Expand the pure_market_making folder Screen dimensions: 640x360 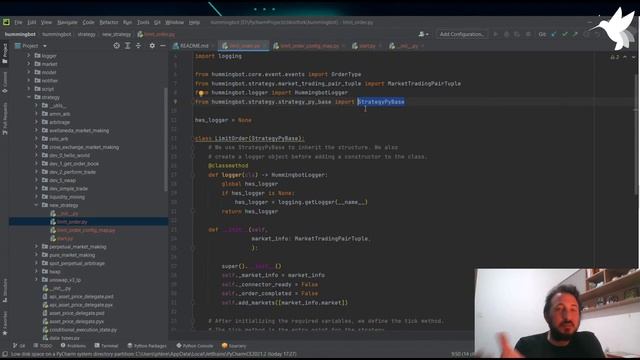(36, 255)
